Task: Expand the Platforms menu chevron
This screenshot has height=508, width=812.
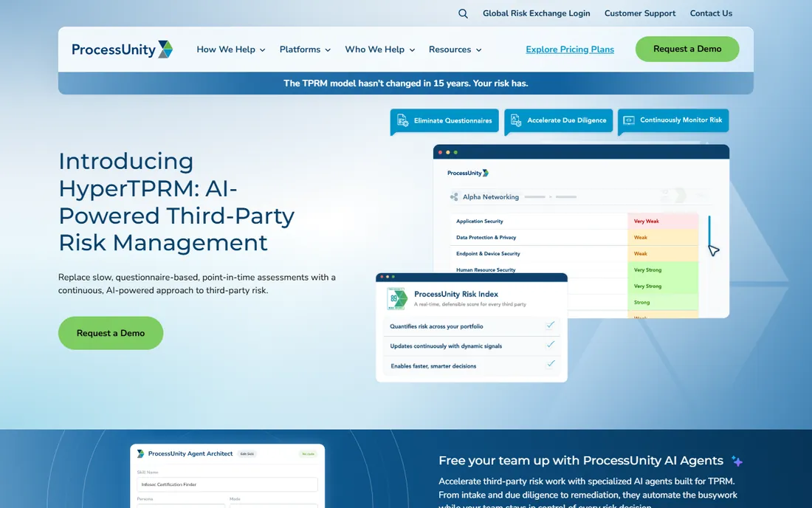Action: 328,50
